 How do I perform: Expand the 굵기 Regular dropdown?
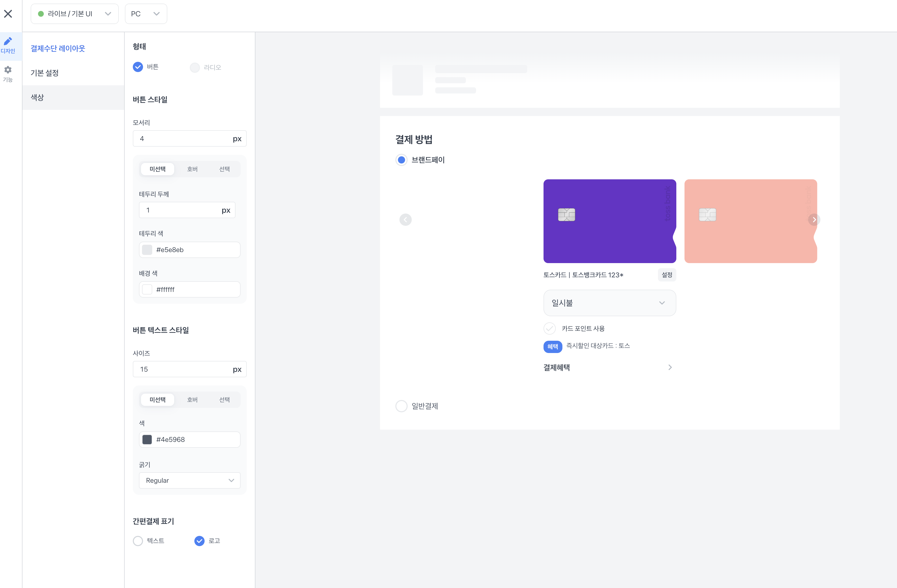click(x=189, y=480)
